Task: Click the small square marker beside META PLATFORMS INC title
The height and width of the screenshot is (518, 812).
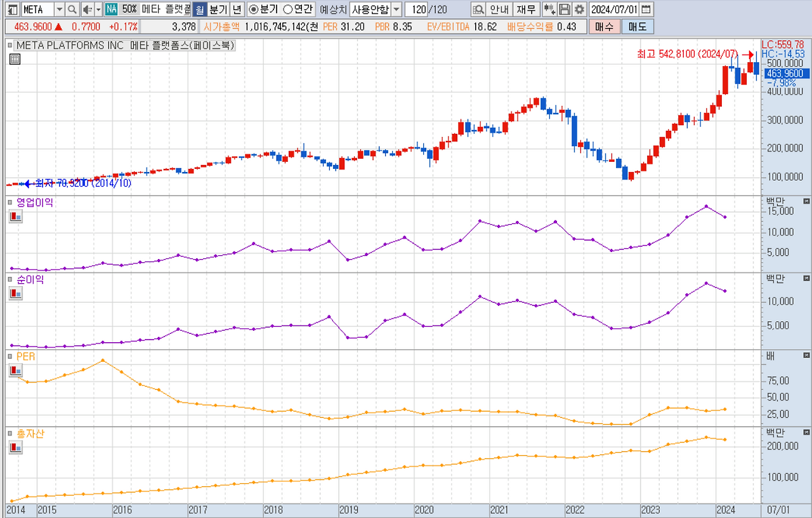Action: [x=10, y=45]
